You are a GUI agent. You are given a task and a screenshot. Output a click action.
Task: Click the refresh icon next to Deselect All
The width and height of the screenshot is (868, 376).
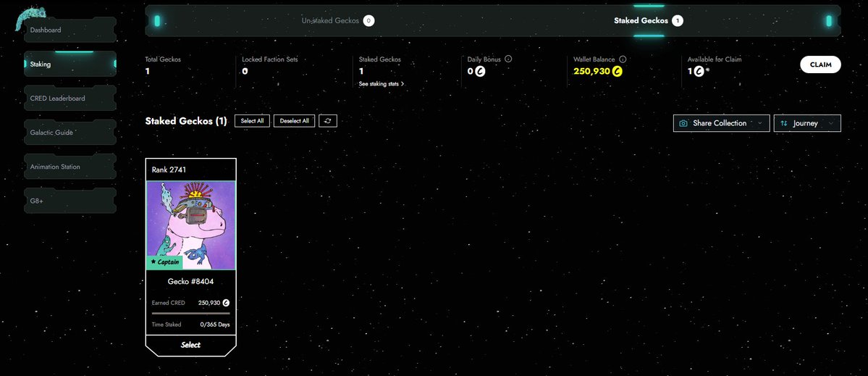(328, 121)
